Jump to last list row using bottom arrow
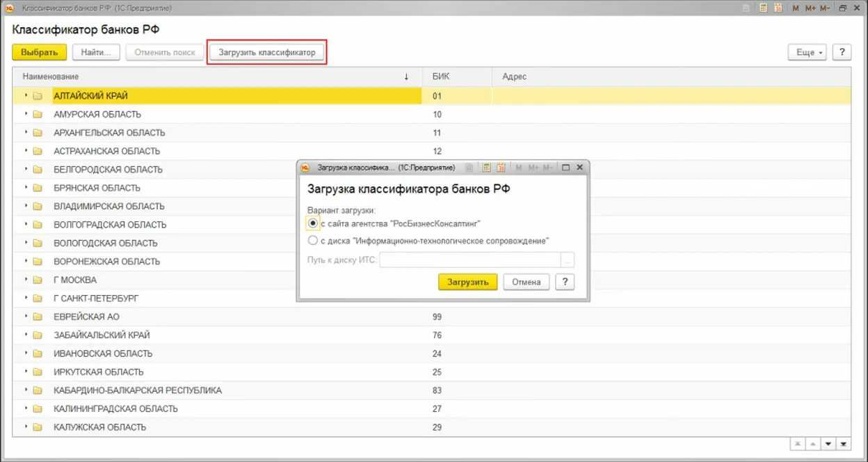The image size is (868, 462). pyautogui.click(x=843, y=444)
